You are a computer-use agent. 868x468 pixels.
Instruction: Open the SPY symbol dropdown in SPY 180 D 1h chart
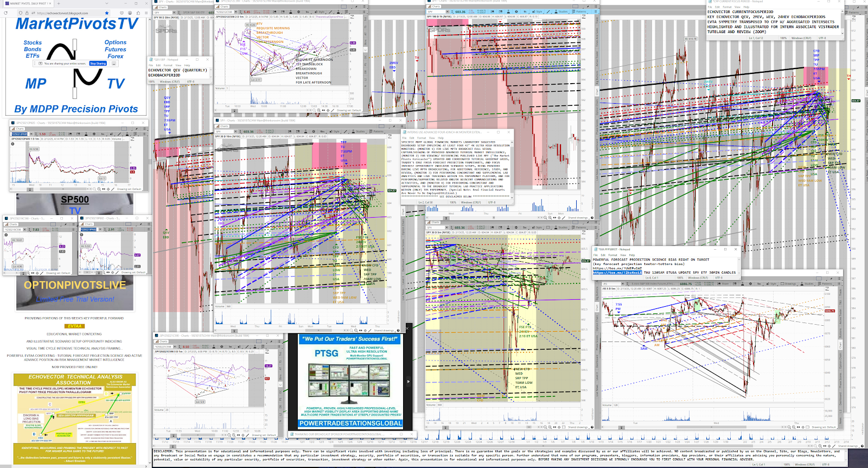(x=447, y=12)
